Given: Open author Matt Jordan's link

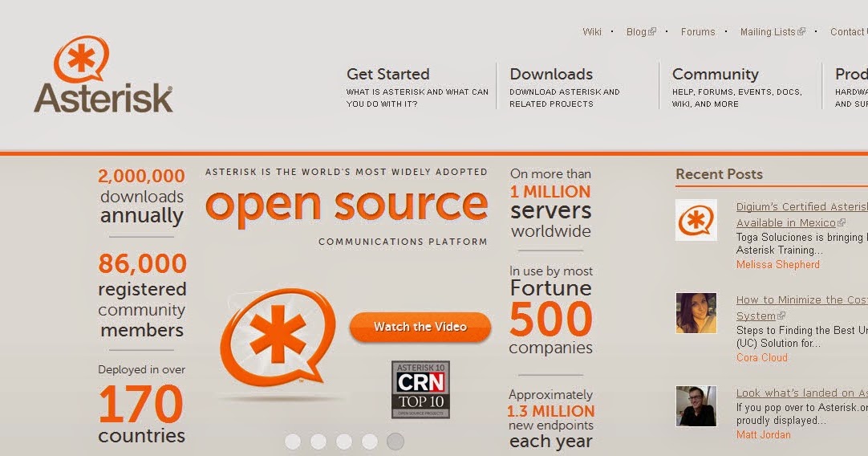Looking at the screenshot, I should 764,435.
